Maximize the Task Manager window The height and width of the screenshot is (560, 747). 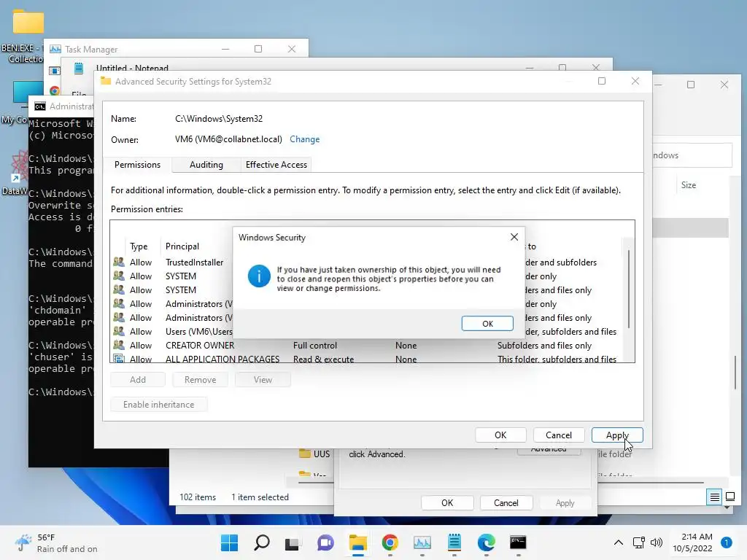pos(258,49)
